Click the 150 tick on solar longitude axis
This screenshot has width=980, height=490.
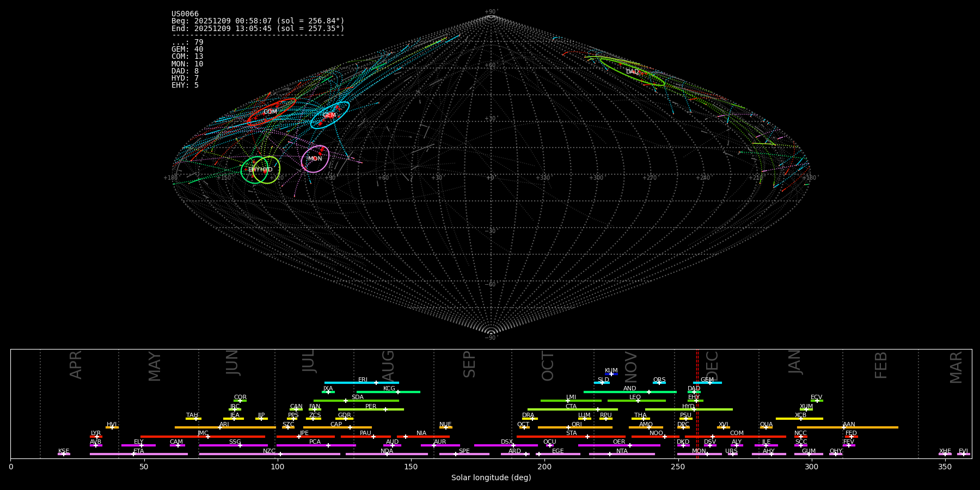pos(411,467)
